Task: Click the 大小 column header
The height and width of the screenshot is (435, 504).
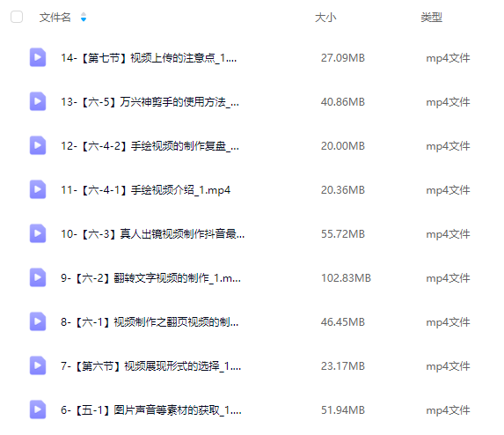Action: pos(325,18)
